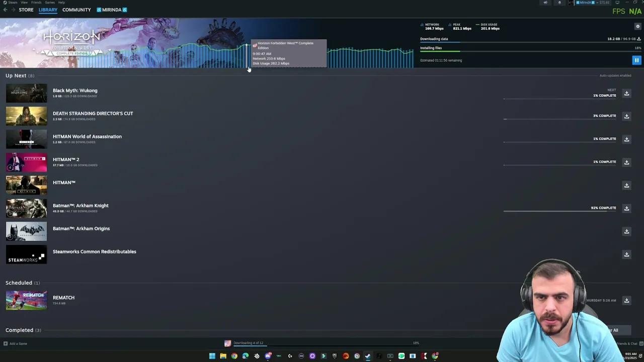644x362 pixels.
Task: Click the Auto-updates enabled label
Action: (x=615, y=75)
